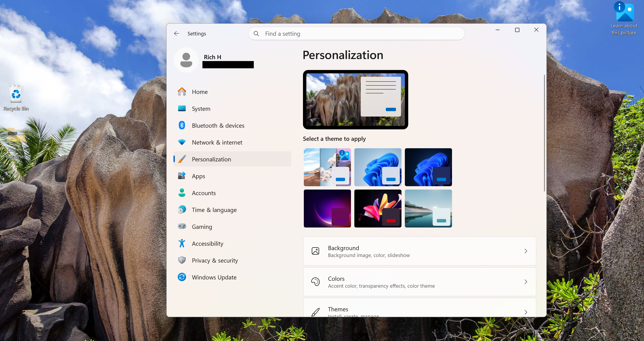Screen dimensions: 644x341
Task: Open the Network & internet label
Action: click(217, 143)
